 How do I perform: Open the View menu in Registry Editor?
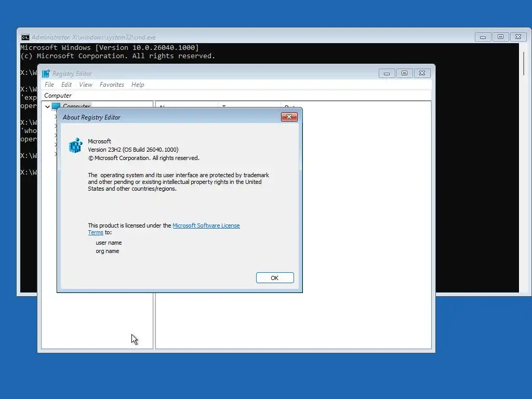[86, 85]
